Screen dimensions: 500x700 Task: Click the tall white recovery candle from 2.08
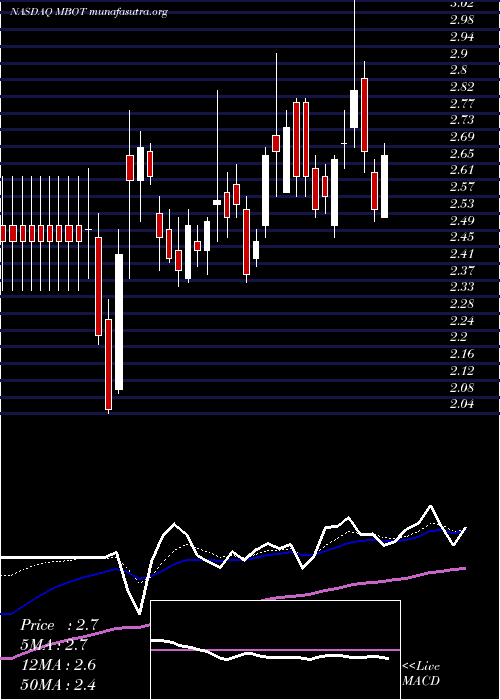tap(119, 322)
